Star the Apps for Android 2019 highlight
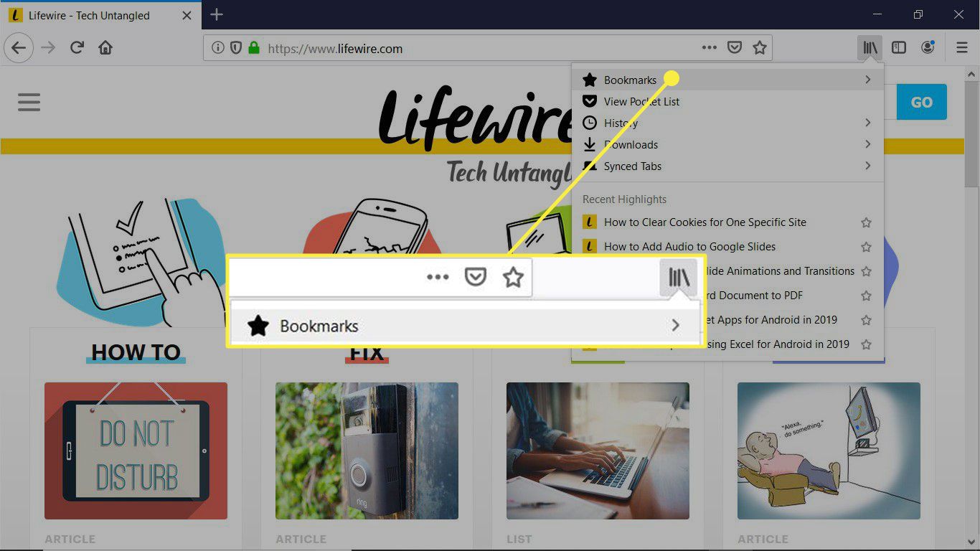The image size is (980, 551). (x=866, y=320)
